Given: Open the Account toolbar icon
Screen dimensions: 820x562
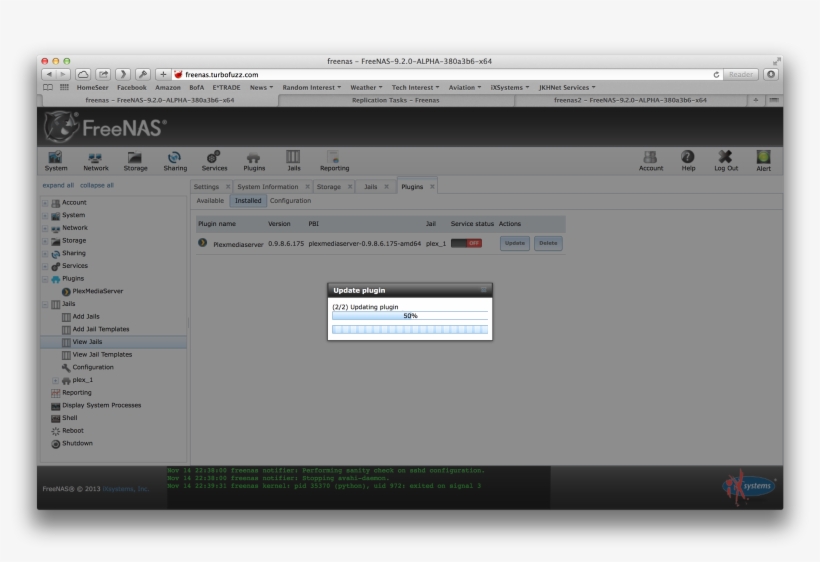Looking at the screenshot, I should 651,161.
